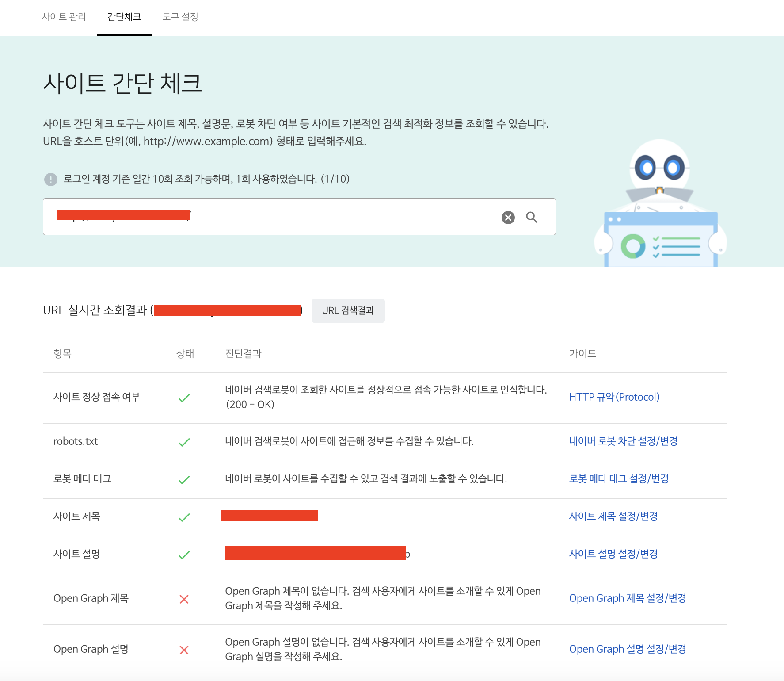784x681 pixels.
Task: Run the check with the magnifier icon
Action: (x=532, y=217)
